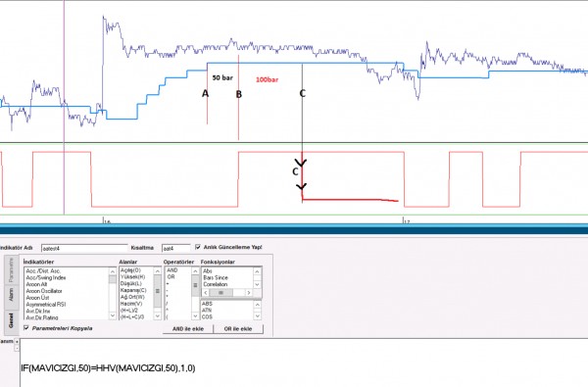Click inside the Kısaltma field
588x387 pixels.
tap(175, 248)
